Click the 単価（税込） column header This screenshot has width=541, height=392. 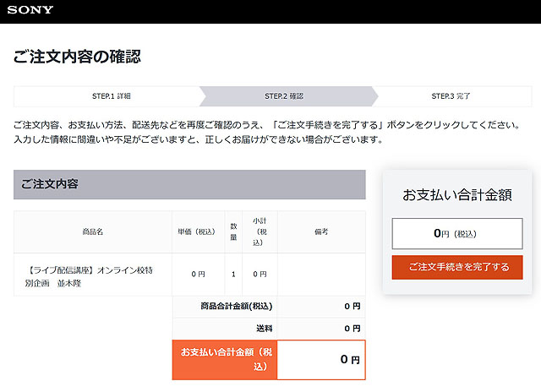tap(198, 231)
